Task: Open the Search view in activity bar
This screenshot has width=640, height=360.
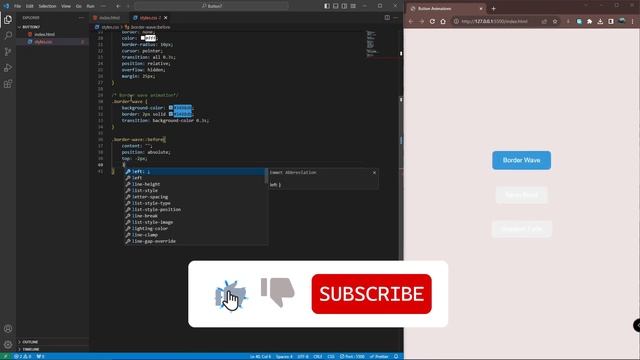Action: tap(8, 36)
